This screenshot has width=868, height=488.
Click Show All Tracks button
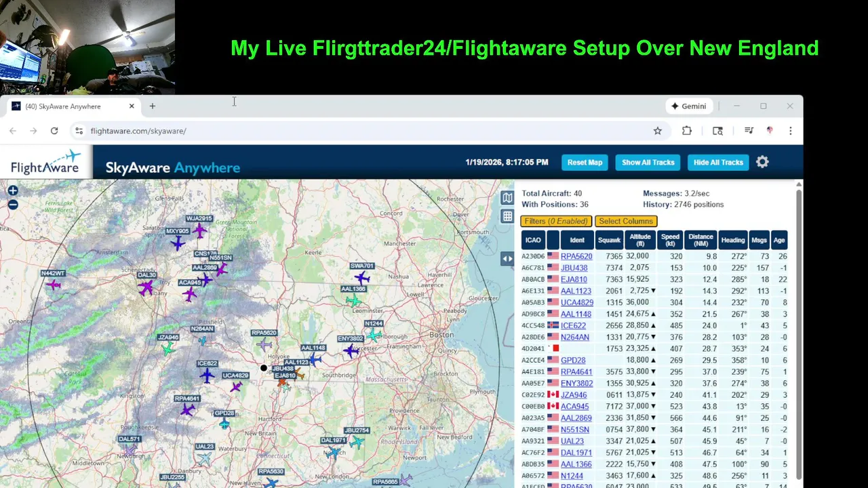[x=648, y=162]
